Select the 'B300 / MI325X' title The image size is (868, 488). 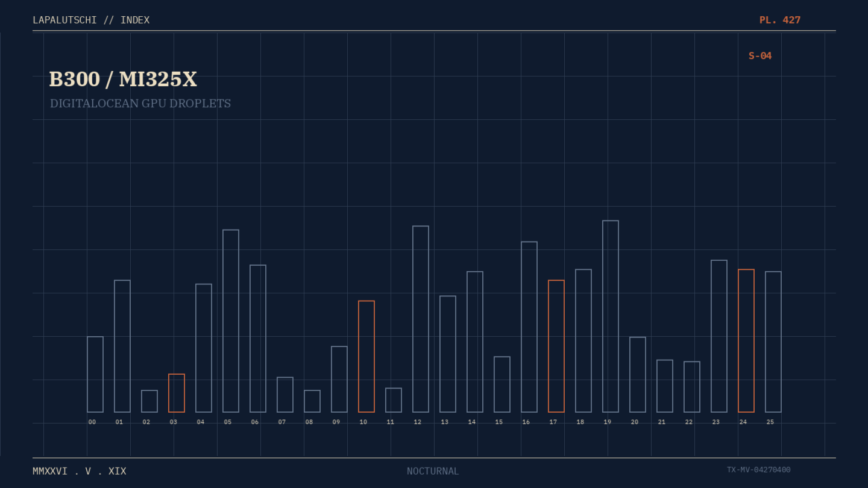pos(123,80)
